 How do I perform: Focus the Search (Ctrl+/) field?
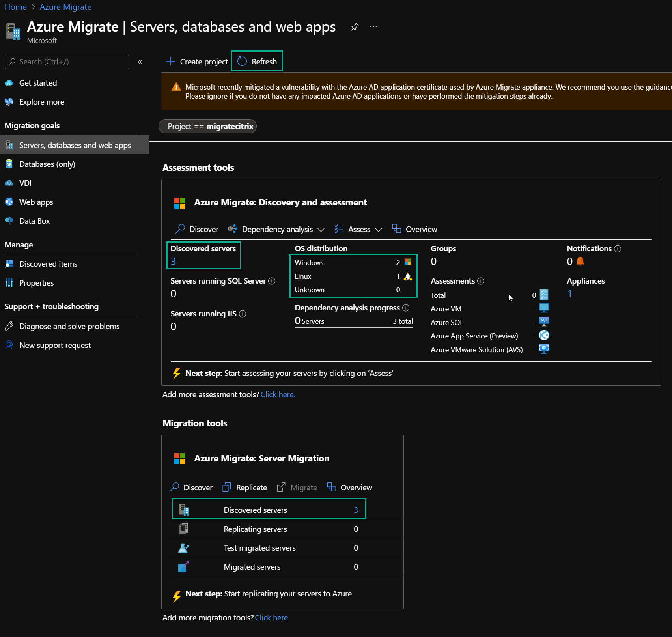pos(67,62)
